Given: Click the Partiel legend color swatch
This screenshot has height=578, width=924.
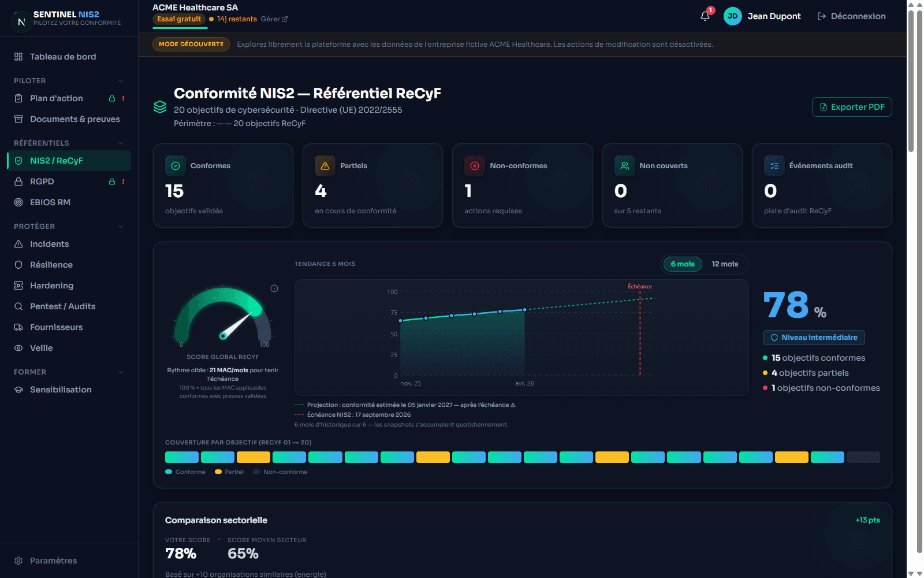Looking at the screenshot, I should tap(218, 472).
